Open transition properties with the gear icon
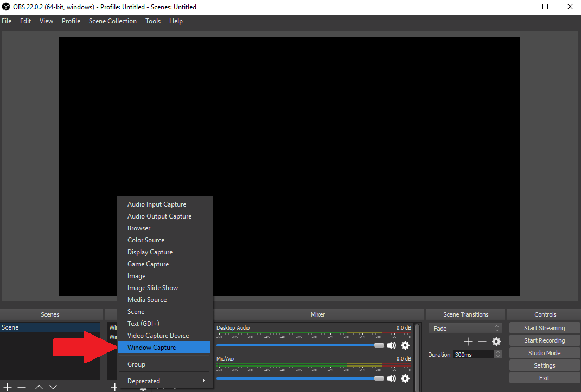This screenshot has width=581, height=392. pyautogui.click(x=496, y=342)
